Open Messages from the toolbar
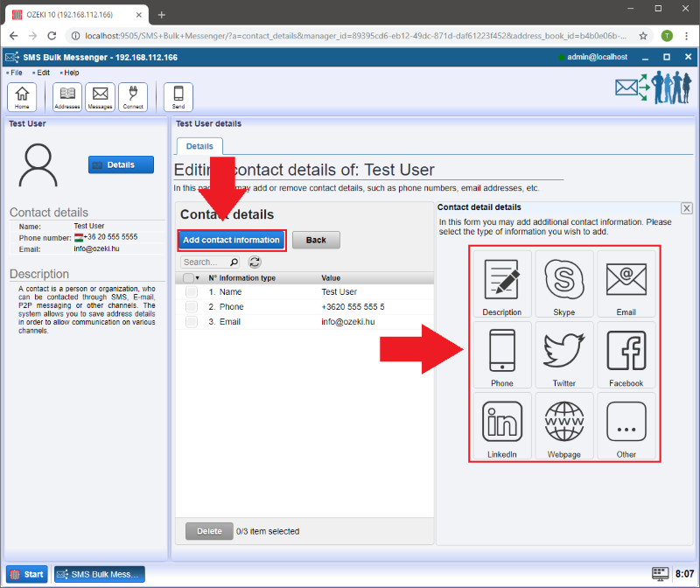Image resolution: width=700 pixels, height=588 pixels. click(x=101, y=96)
